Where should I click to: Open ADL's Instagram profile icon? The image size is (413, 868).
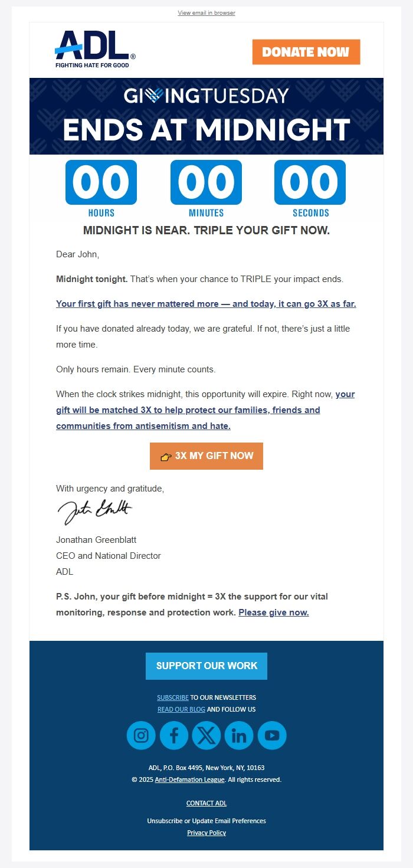click(x=141, y=735)
